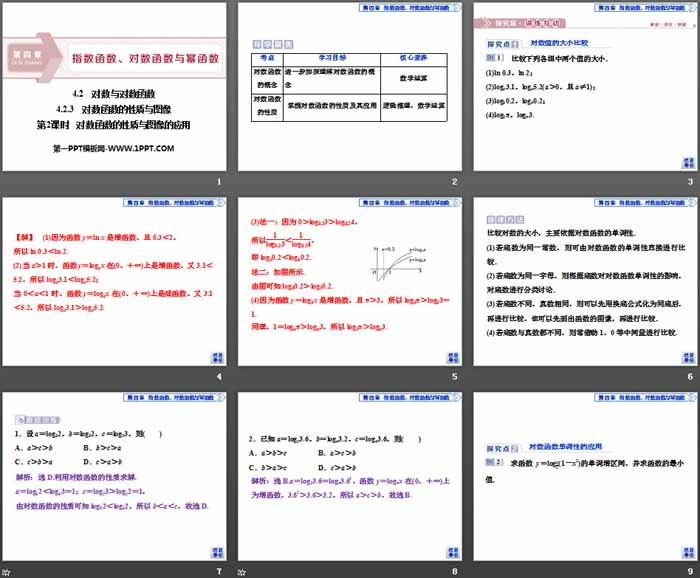Click the chapter header banner on slide 9
This screenshot has width=700, height=578.
pyautogui.click(x=646, y=398)
